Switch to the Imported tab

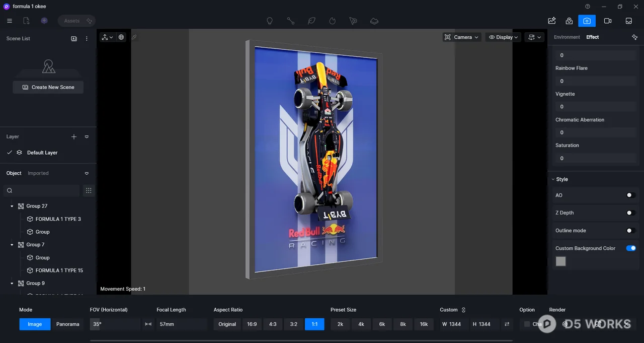point(38,173)
